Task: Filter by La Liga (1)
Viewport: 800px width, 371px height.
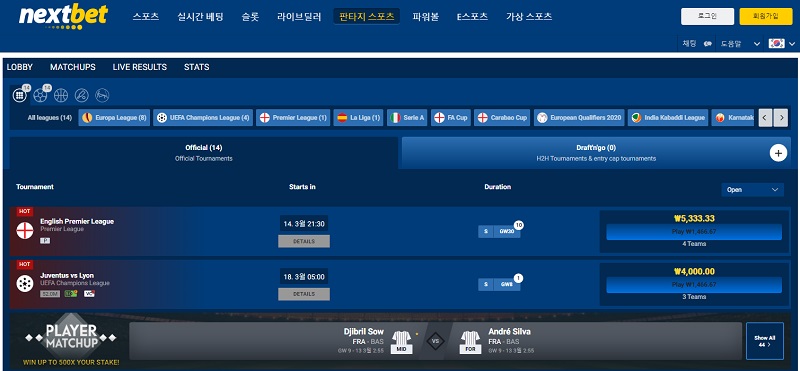Action: click(x=359, y=118)
